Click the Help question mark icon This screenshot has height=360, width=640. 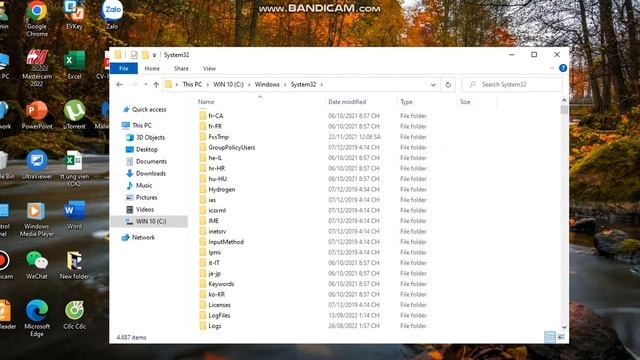point(563,68)
